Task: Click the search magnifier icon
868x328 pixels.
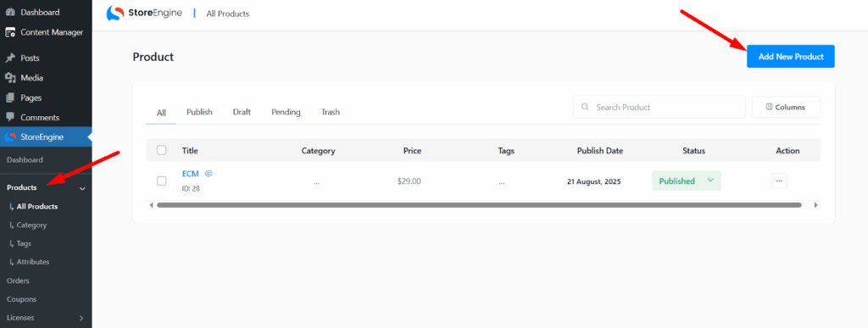Action: point(585,108)
